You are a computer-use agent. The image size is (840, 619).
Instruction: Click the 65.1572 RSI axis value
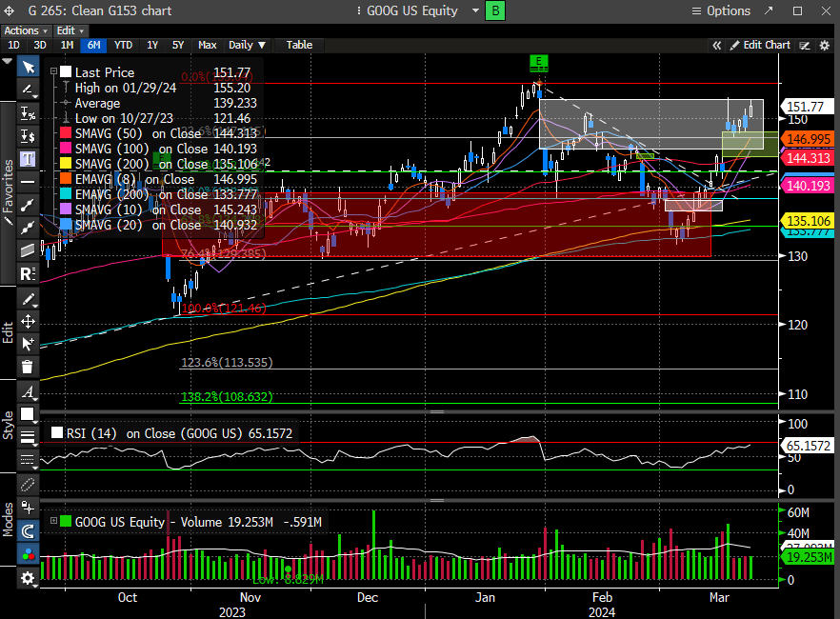808,446
